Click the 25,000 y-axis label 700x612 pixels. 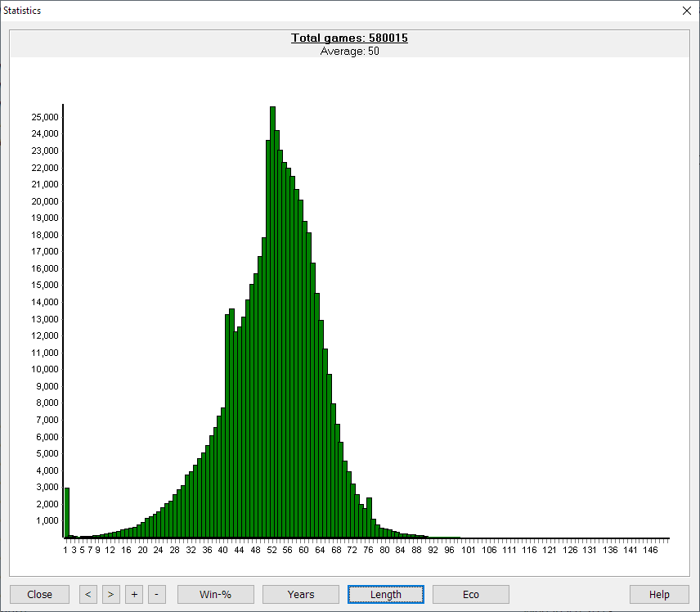tap(45, 117)
